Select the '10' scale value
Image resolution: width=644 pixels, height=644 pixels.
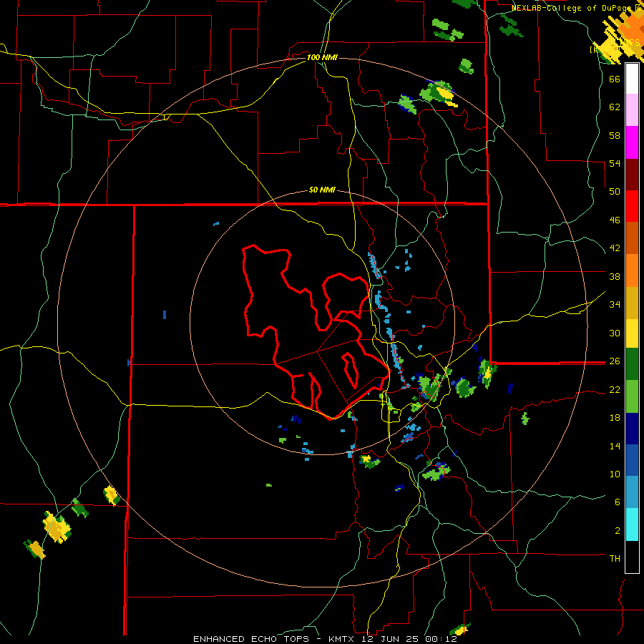coord(615,474)
